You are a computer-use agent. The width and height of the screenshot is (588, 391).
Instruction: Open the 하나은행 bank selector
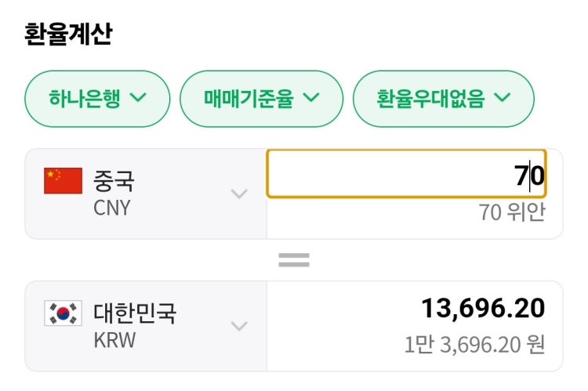click(x=97, y=99)
